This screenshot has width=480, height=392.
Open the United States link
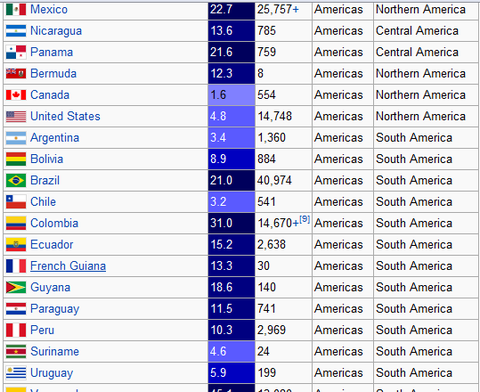(x=65, y=116)
